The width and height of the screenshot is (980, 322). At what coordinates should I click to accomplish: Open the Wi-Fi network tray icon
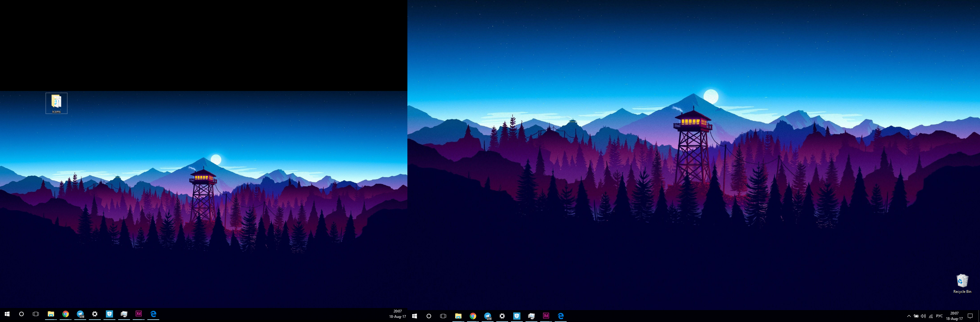point(930,316)
